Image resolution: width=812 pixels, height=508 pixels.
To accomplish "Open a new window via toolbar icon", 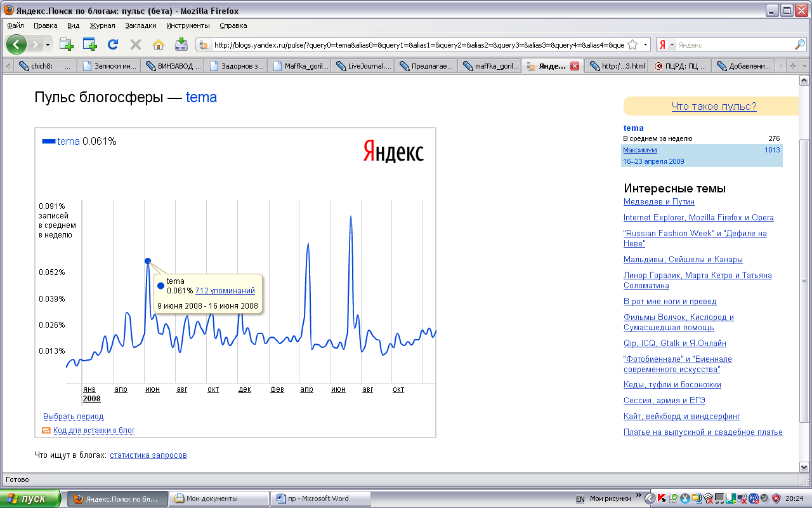I will coord(89,44).
